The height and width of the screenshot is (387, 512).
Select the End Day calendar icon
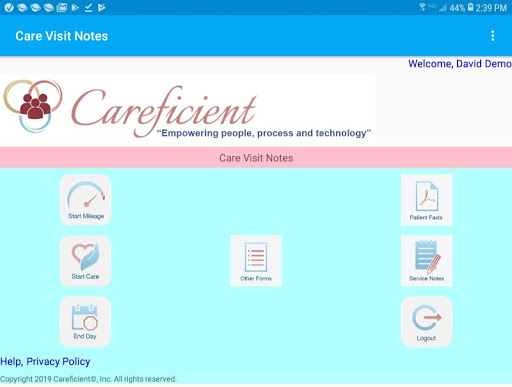[x=85, y=322]
